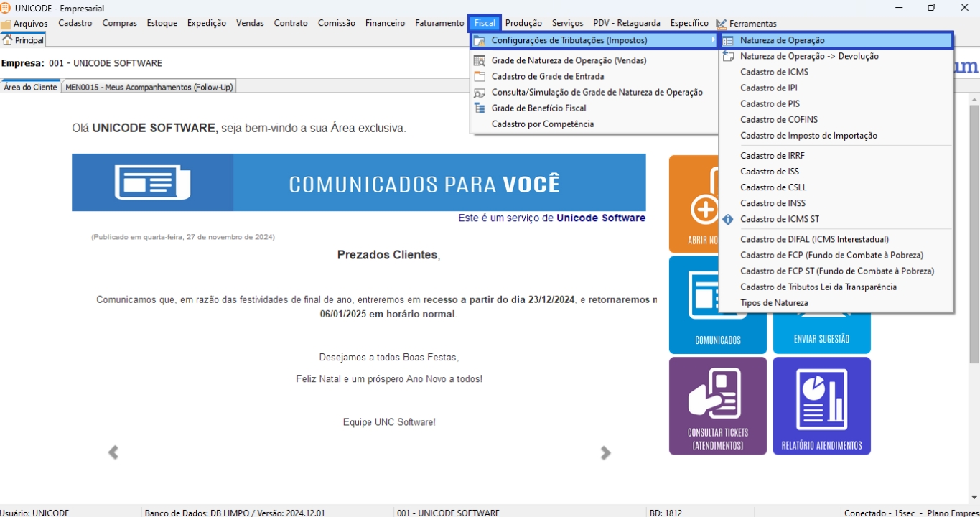980x517 pixels.
Task: Click the vertical scrollbar down arrow
Action: [974, 498]
